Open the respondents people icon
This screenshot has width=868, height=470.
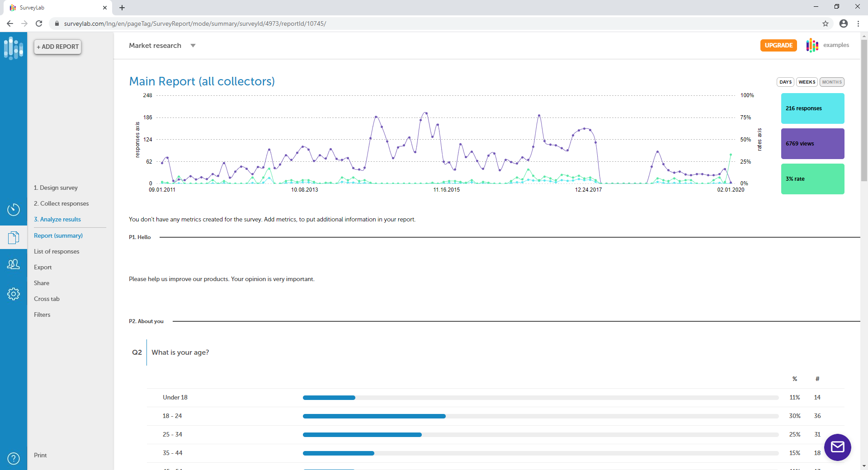pos(14,264)
